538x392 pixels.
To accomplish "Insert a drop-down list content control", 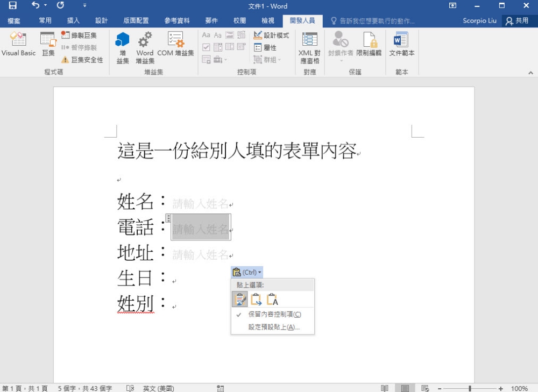I will tap(230, 47).
